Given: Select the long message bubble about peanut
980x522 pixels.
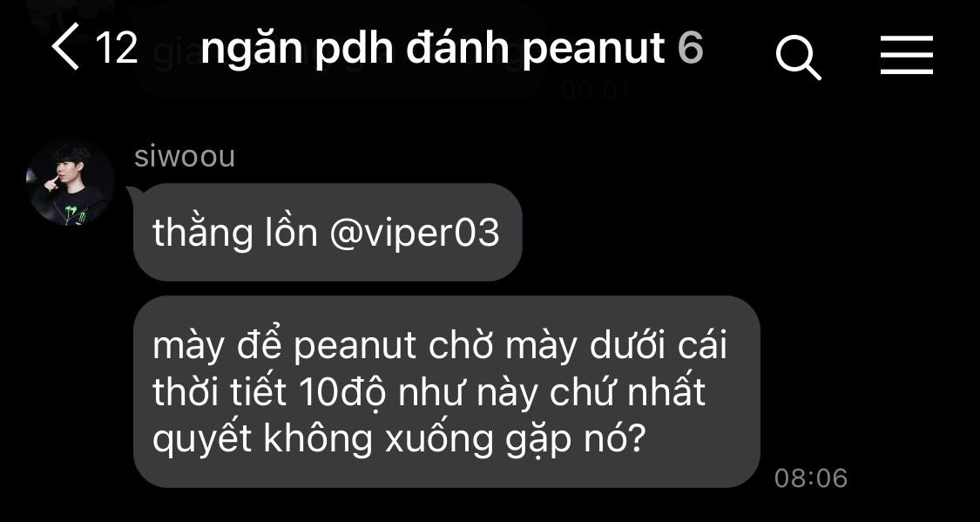Looking at the screenshot, I should coord(447,392).
